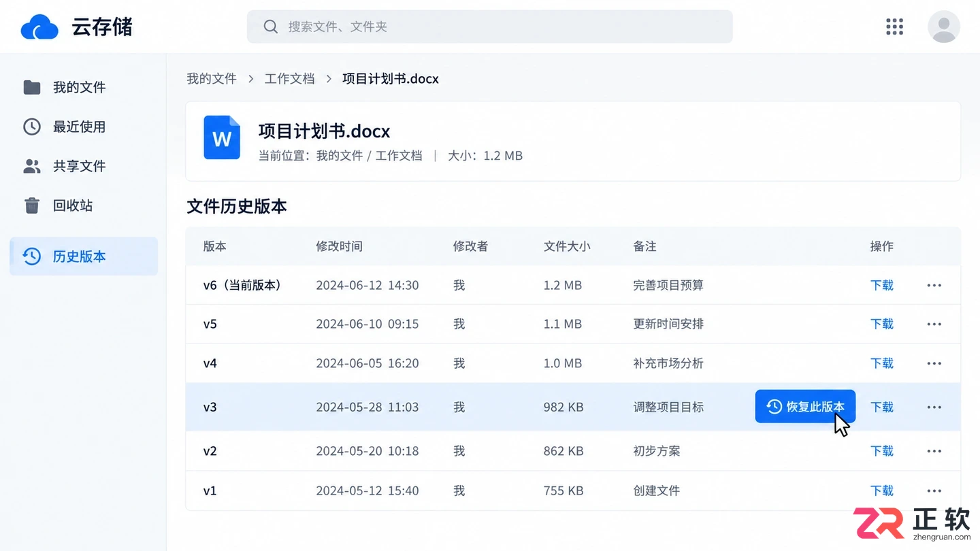Open the apps grid launcher icon

pos(894,27)
